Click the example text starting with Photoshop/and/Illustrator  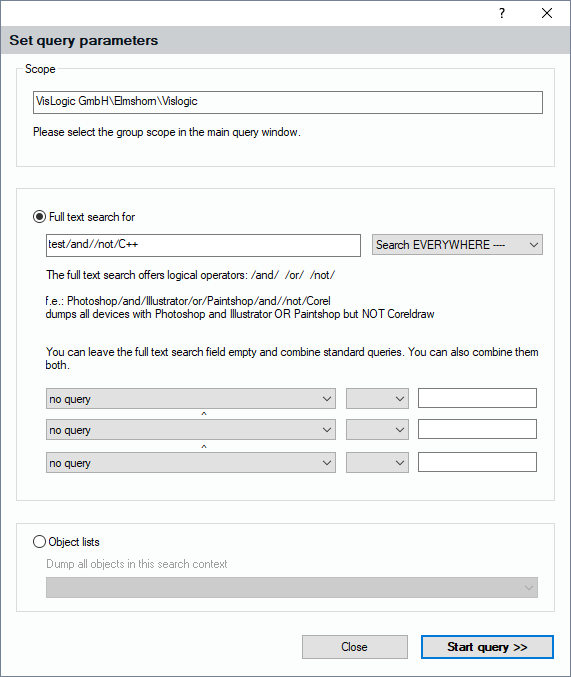pos(188,301)
